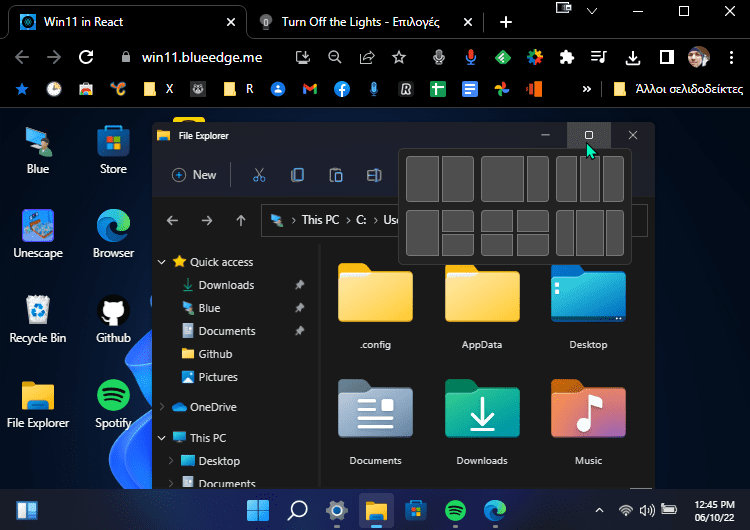750x530 pixels.
Task: Open the Documents folder in main pane
Action: pos(375,422)
